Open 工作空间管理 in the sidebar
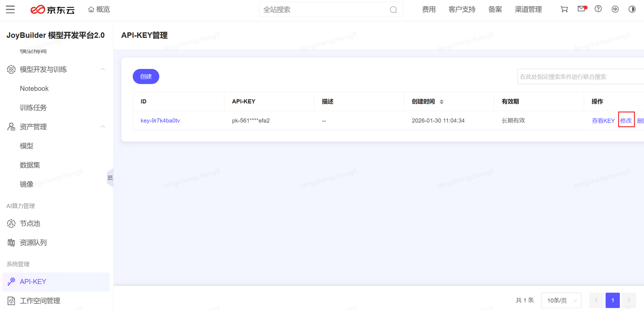 click(40, 301)
